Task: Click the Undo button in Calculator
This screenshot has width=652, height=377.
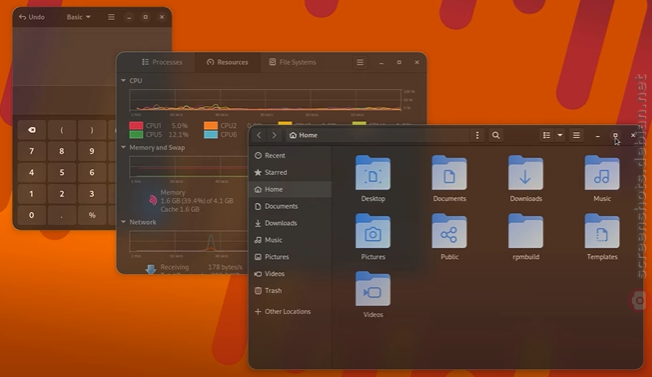Action: tap(32, 17)
